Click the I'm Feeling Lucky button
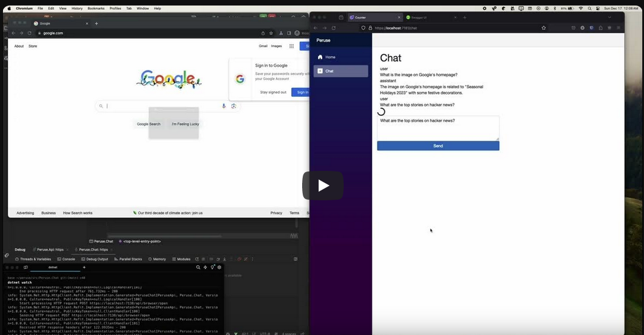This screenshot has width=644, height=335. point(185,124)
